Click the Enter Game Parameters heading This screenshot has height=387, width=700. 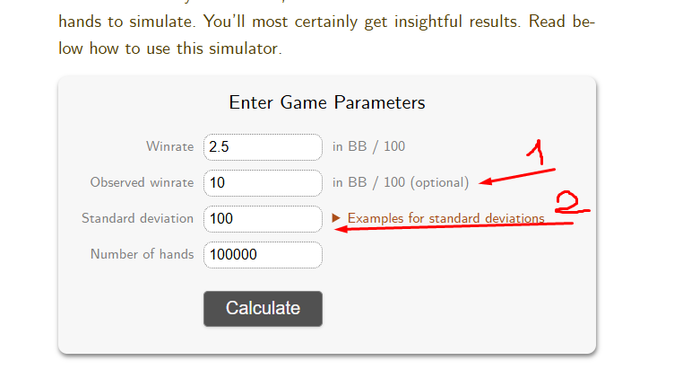click(x=327, y=103)
